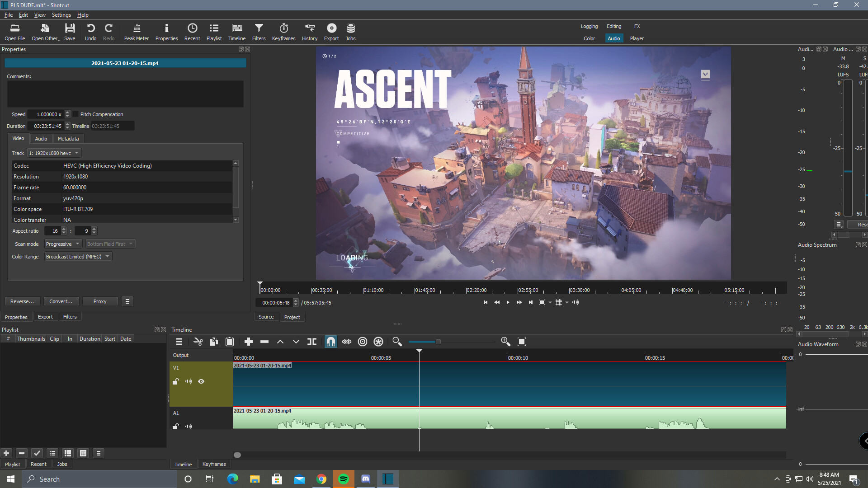Enable Pitch Compensation checkbox
This screenshot has width=868, height=488.
pos(75,114)
